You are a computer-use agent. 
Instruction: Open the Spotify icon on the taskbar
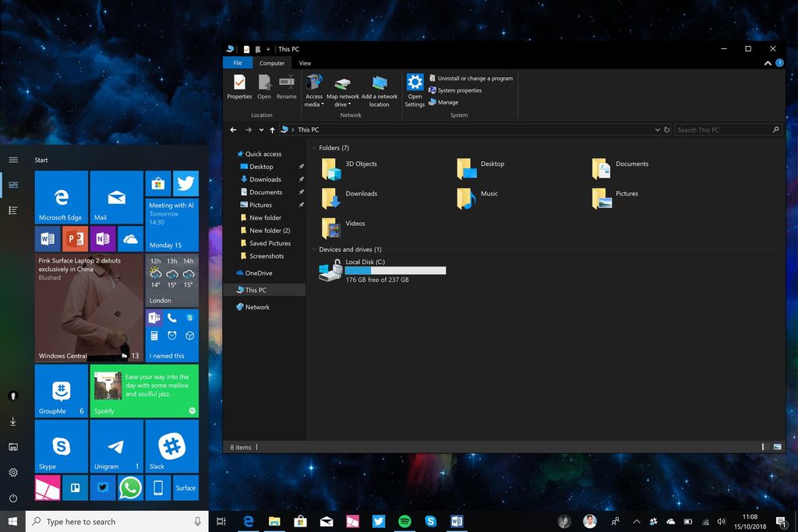(x=404, y=521)
